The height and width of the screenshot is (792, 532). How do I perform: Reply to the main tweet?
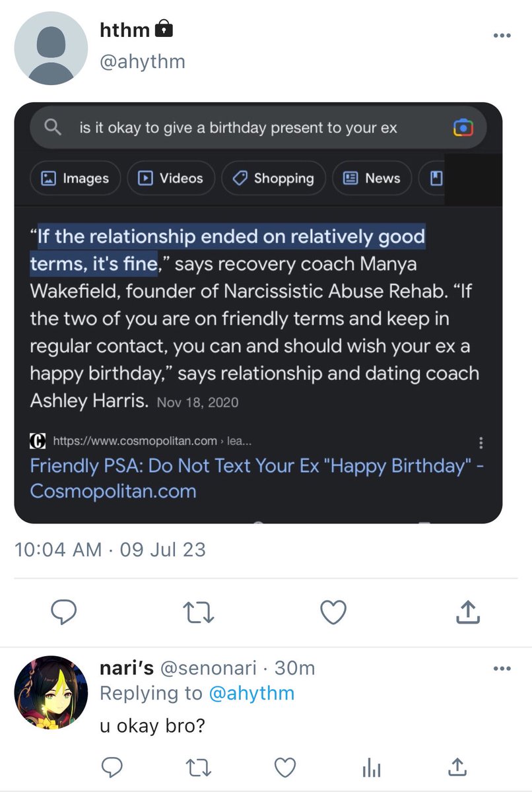tap(64, 613)
